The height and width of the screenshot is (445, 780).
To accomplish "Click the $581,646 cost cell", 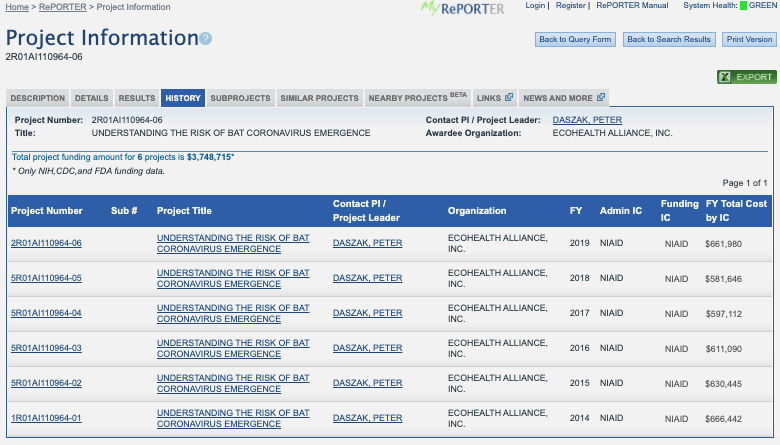I will pos(723,279).
